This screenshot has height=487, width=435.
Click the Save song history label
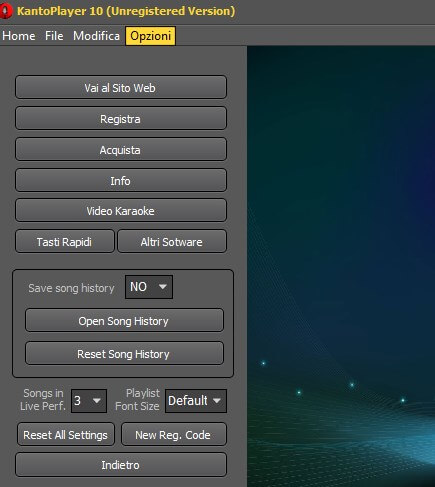(x=71, y=288)
